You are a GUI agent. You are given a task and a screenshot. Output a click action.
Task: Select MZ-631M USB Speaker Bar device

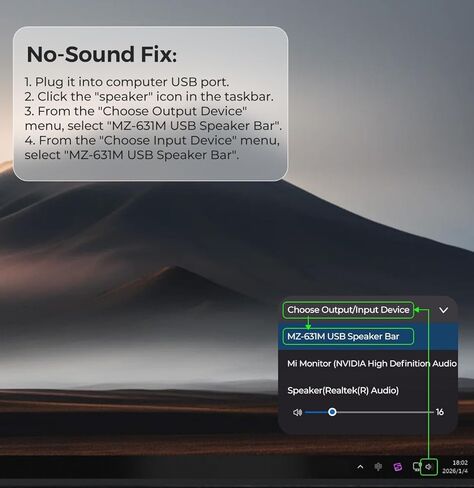[x=368, y=336]
